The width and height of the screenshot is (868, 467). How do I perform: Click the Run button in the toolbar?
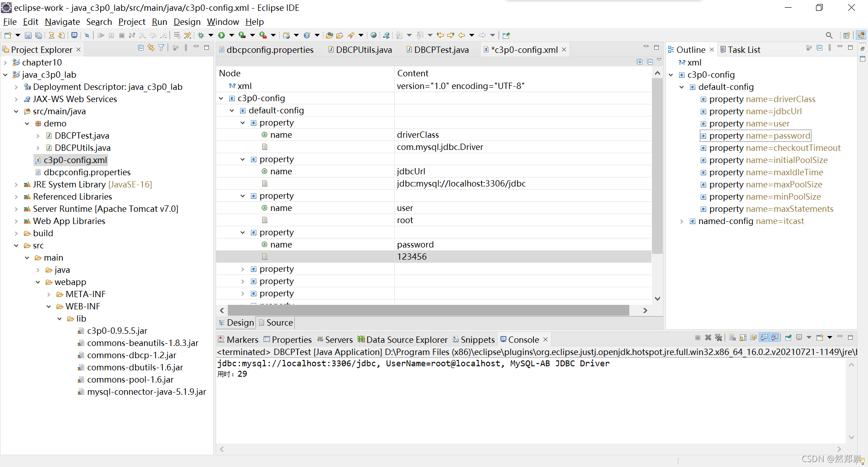pos(221,35)
